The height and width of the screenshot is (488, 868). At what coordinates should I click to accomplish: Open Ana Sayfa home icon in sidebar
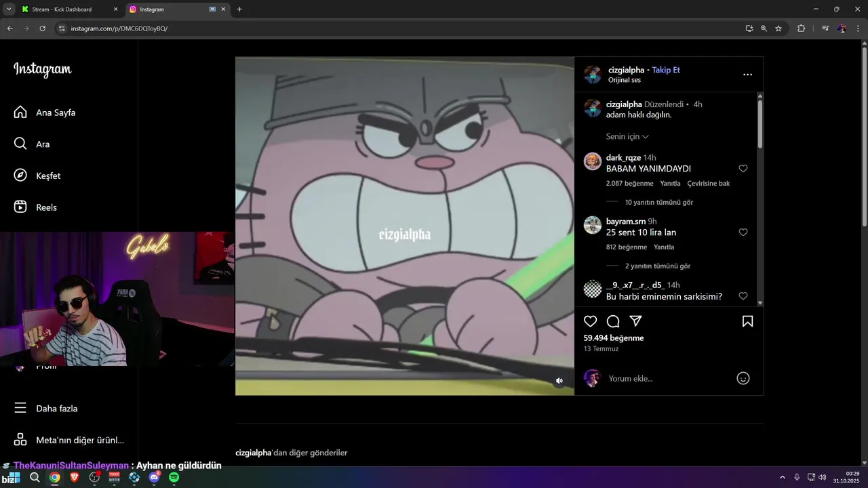tap(20, 113)
